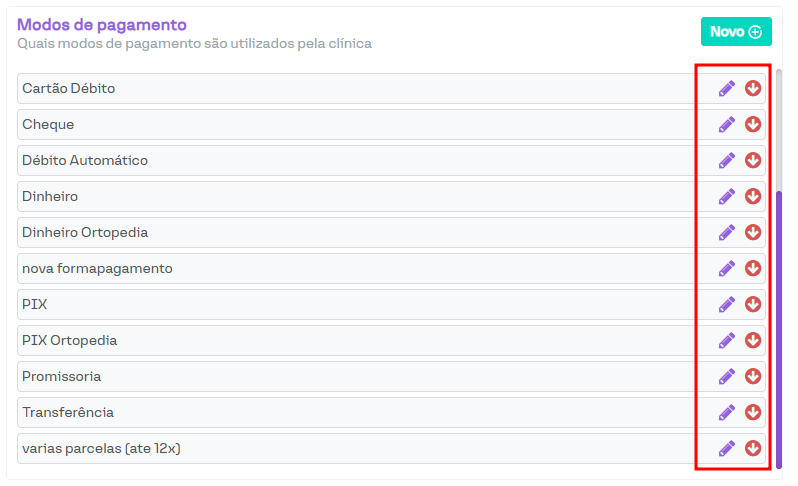The height and width of the screenshot is (486, 798).
Task: Edit the Débito Automático entry
Action: pyautogui.click(x=727, y=160)
